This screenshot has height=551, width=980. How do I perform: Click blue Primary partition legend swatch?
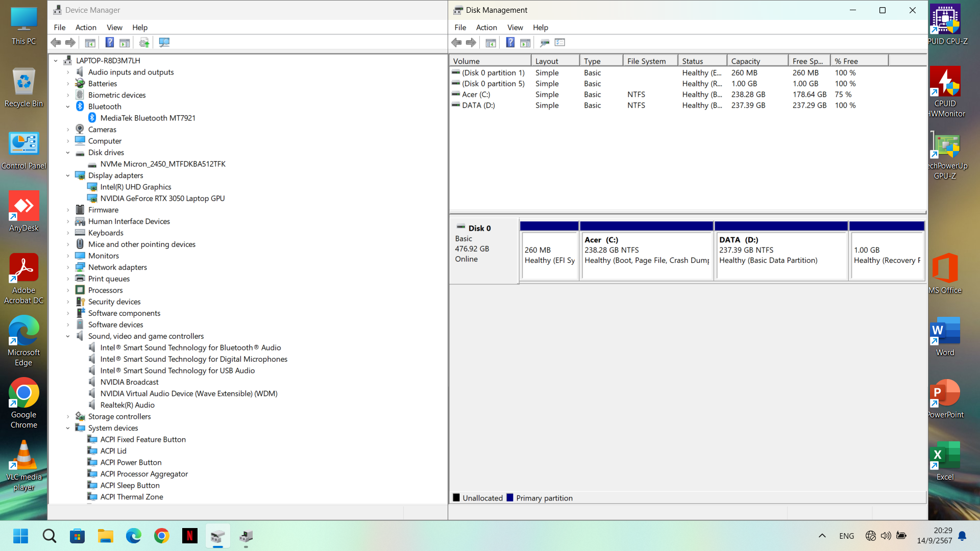[x=509, y=498]
